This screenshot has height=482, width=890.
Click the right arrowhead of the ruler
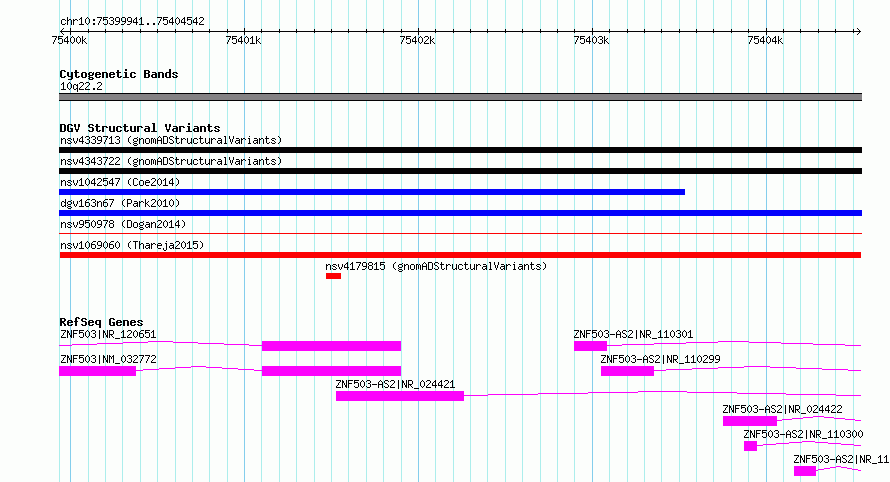point(858,31)
